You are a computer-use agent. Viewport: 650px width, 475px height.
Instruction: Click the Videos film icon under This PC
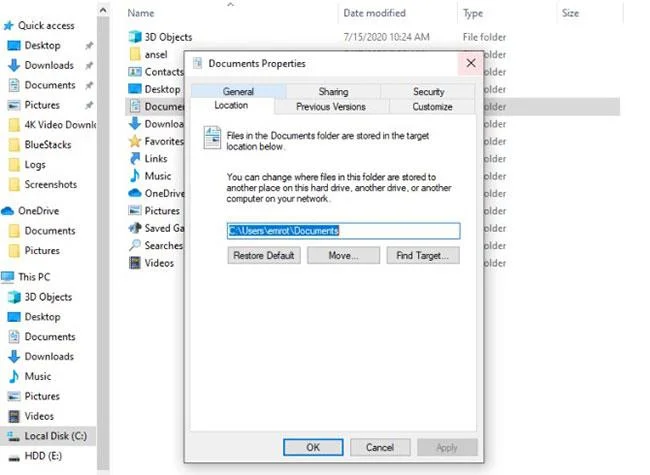pos(14,416)
